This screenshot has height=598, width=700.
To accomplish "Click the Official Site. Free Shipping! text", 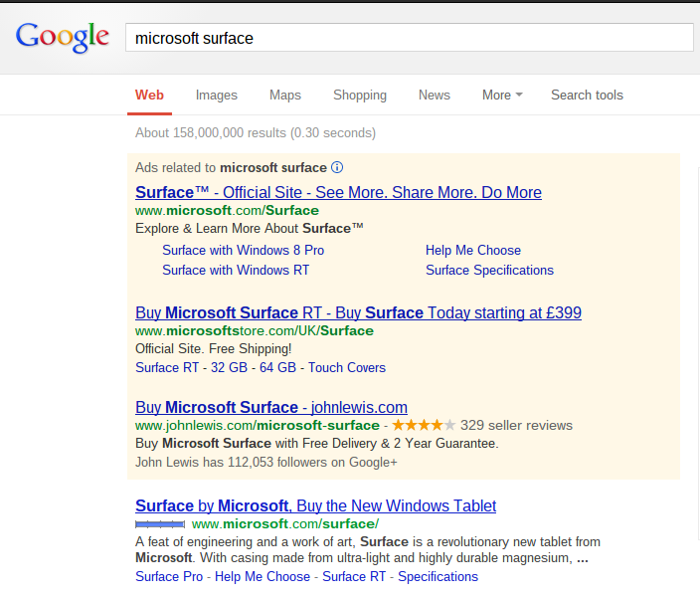I will 214,349.
